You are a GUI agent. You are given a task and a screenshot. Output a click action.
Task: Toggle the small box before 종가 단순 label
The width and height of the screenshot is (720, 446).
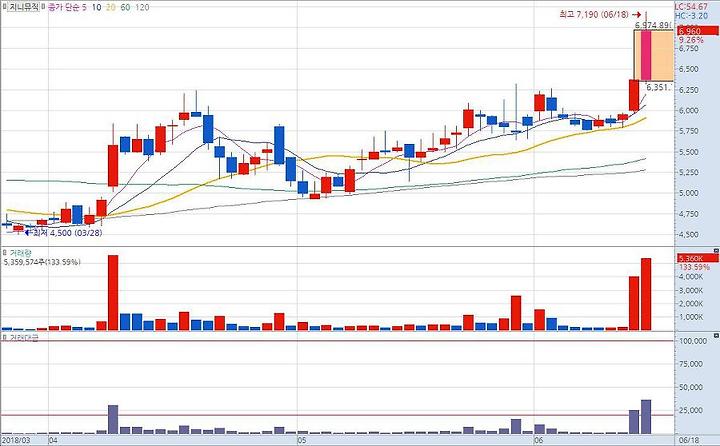(x=44, y=7)
